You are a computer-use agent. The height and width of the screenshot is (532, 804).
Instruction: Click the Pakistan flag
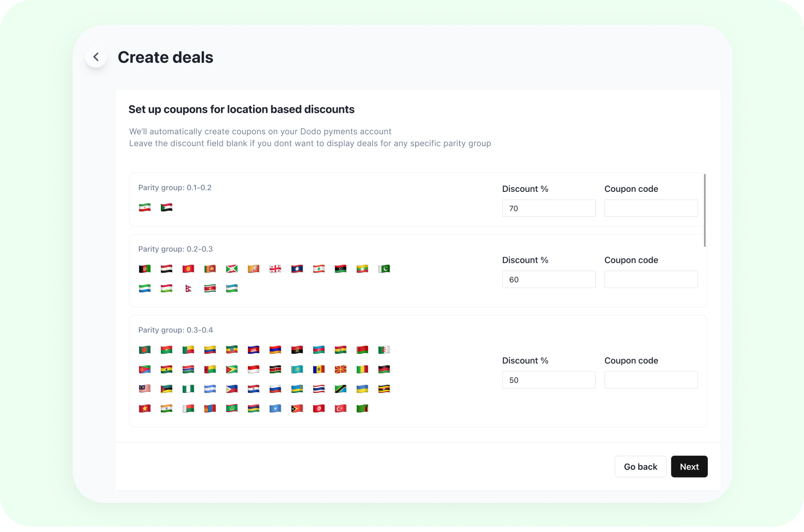point(384,269)
